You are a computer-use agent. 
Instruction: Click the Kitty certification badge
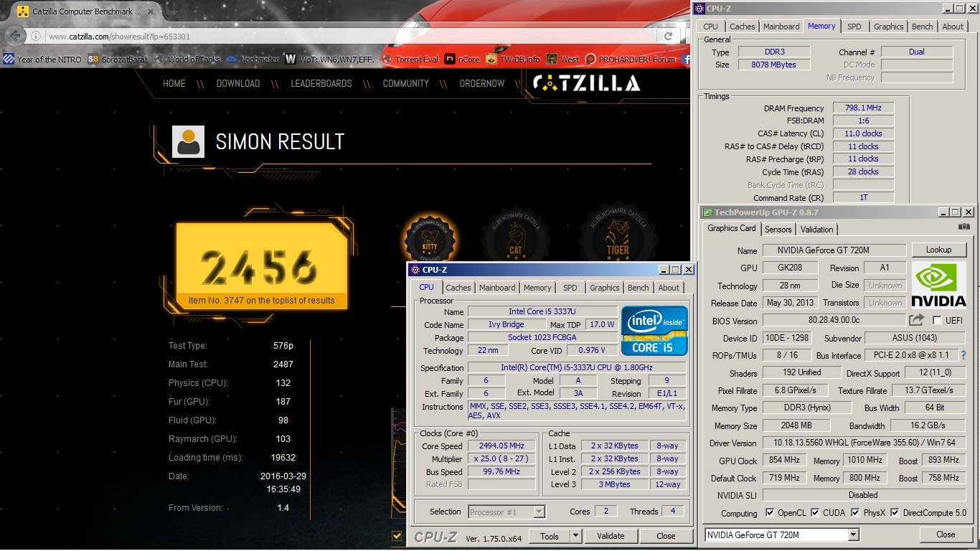[x=430, y=239]
